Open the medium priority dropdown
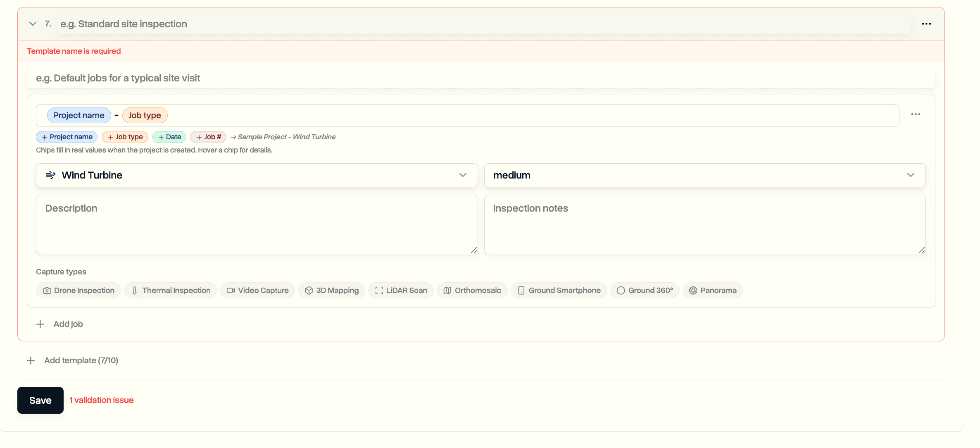The width and height of the screenshot is (980, 448). tap(705, 175)
